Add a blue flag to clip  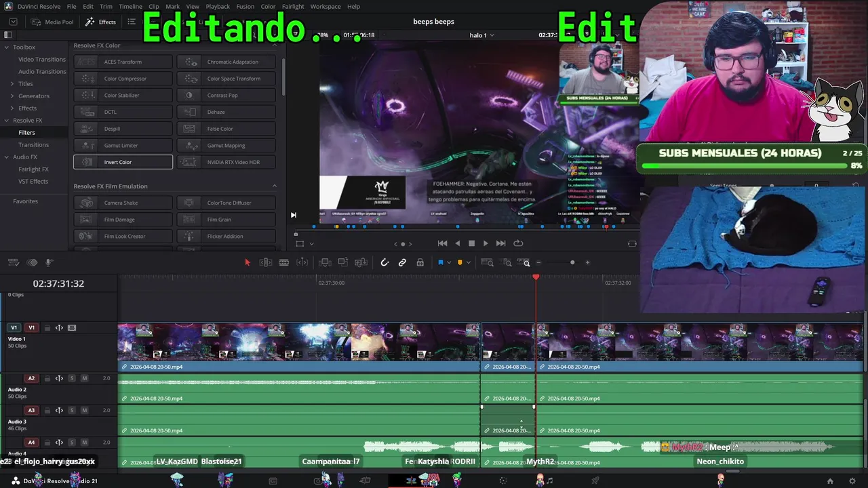click(x=440, y=262)
